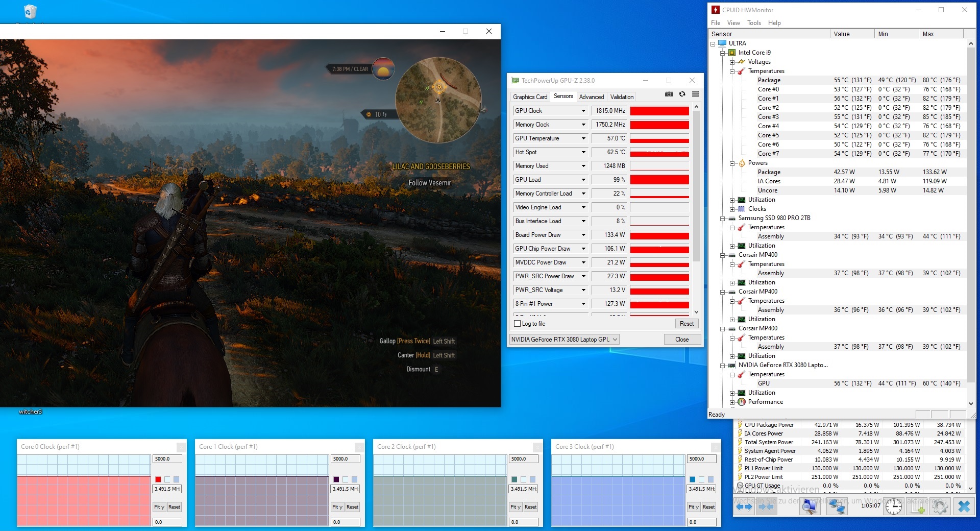Click the GPU-Z sensors vertical scrollbar
The width and height of the screenshot is (980, 531).
point(696,209)
